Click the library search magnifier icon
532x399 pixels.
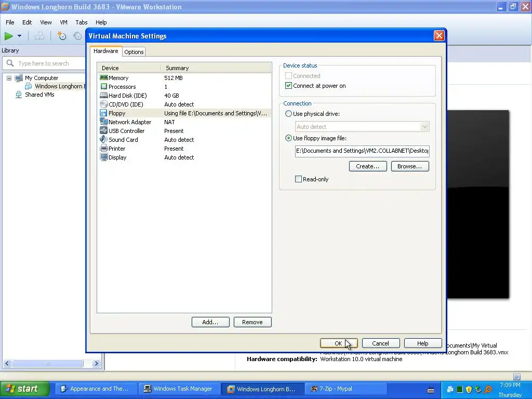coord(10,63)
